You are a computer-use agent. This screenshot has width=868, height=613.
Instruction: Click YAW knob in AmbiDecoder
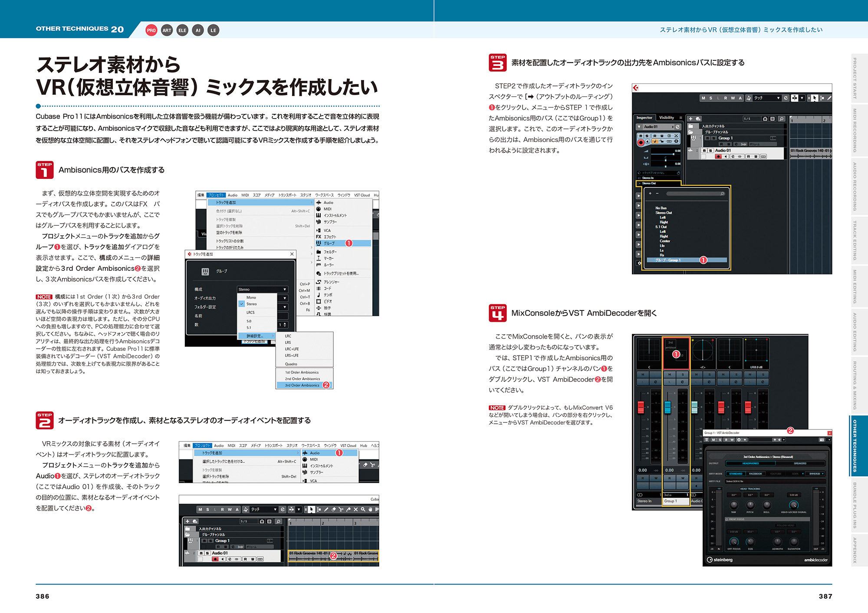point(733,505)
